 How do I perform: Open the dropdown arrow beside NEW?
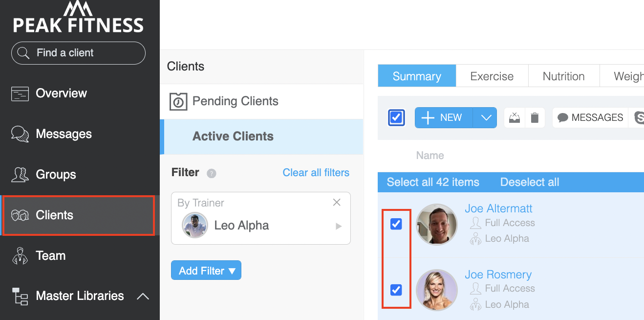coord(485,118)
